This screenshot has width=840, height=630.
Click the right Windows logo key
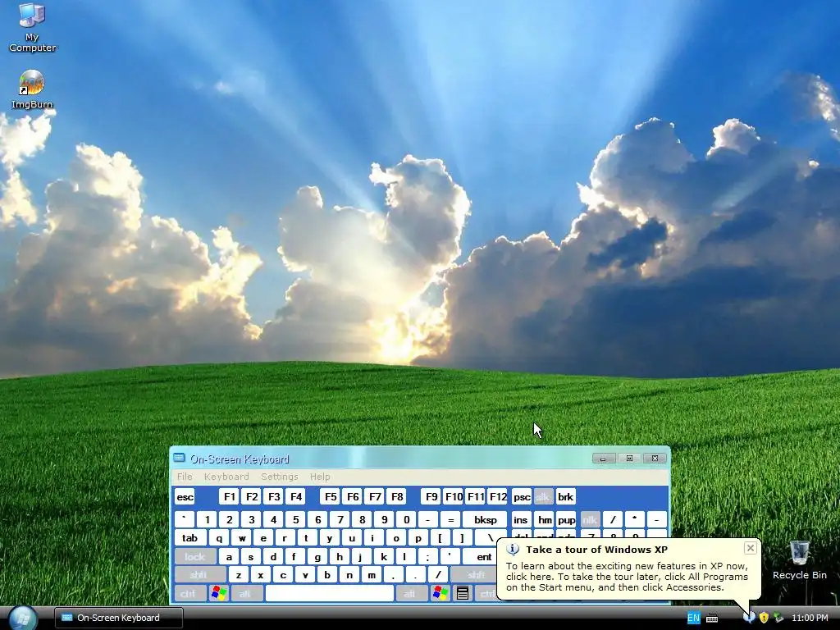pyautogui.click(x=441, y=593)
